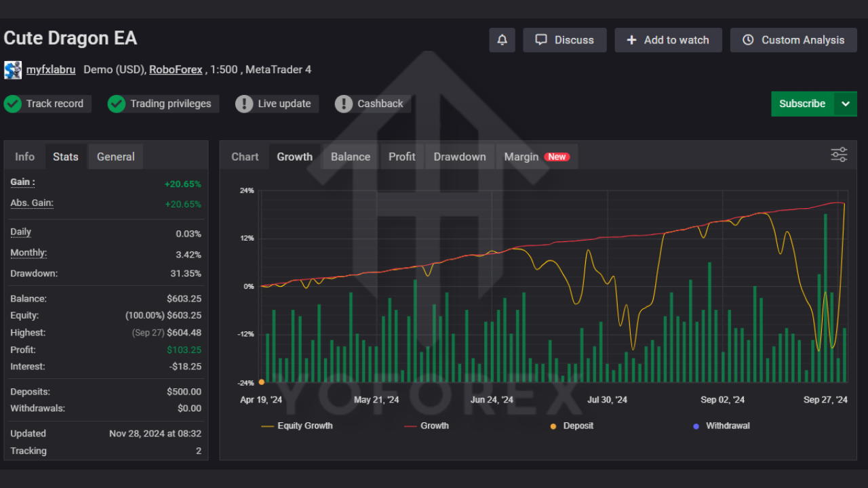Click the myfxlabru user avatar

13,70
